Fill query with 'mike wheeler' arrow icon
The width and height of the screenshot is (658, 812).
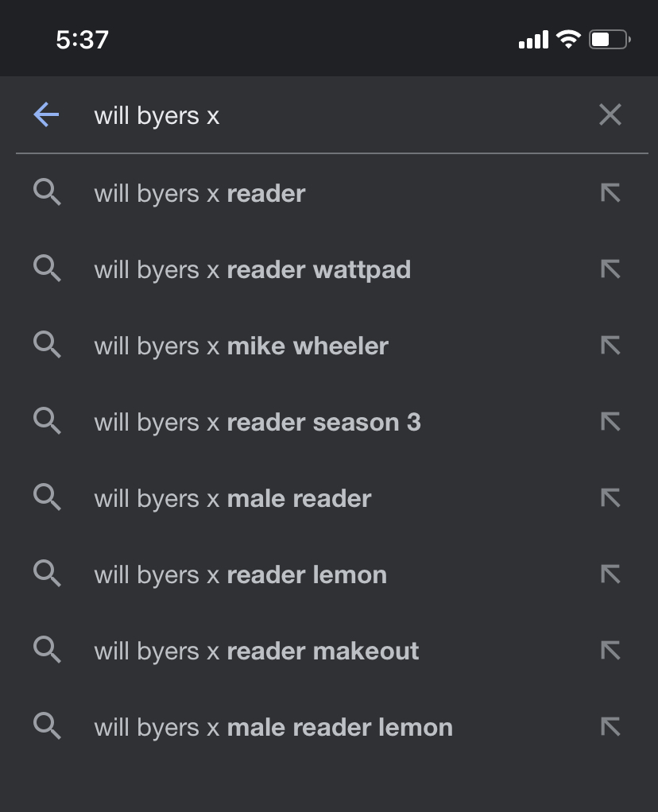coord(610,346)
